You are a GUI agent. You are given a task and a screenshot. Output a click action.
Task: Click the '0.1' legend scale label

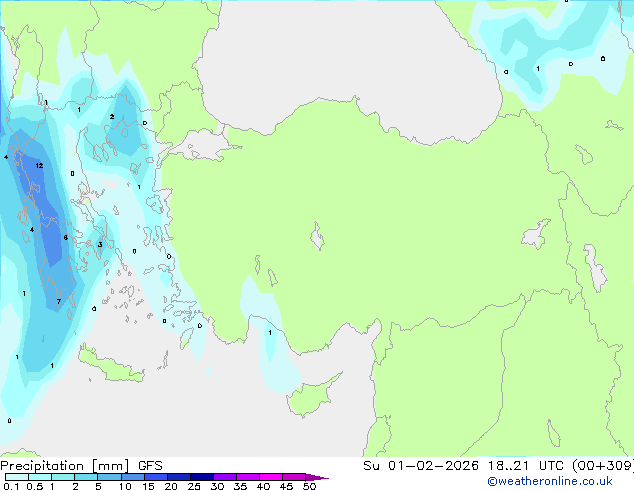pyautogui.click(x=11, y=486)
